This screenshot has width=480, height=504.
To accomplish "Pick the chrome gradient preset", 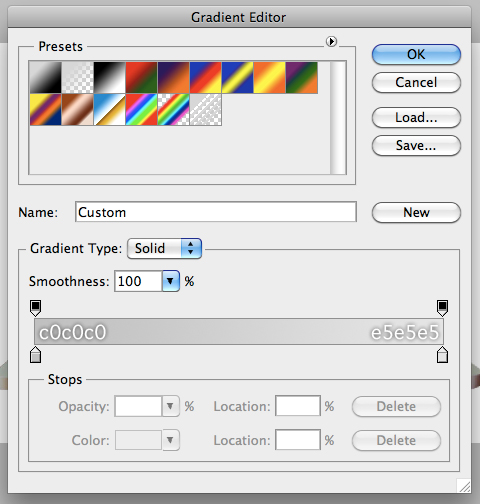I will pos(110,110).
